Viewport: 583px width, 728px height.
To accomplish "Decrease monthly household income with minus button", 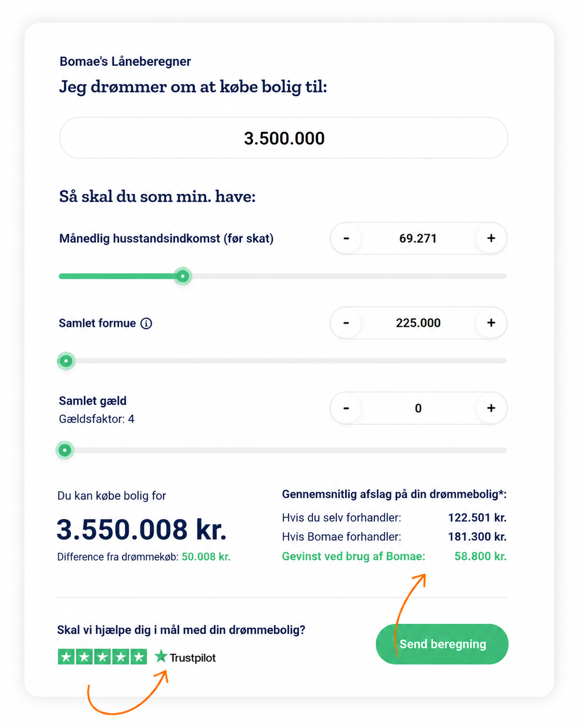I will (346, 238).
